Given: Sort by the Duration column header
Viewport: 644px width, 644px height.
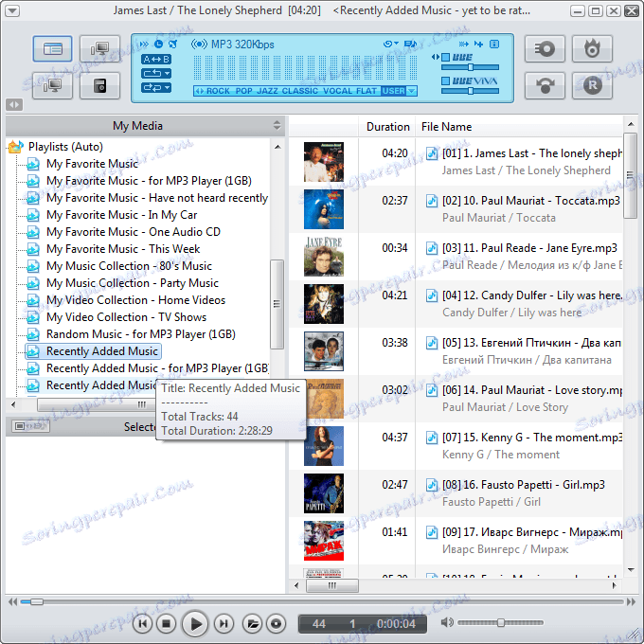Looking at the screenshot, I should pos(387,127).
